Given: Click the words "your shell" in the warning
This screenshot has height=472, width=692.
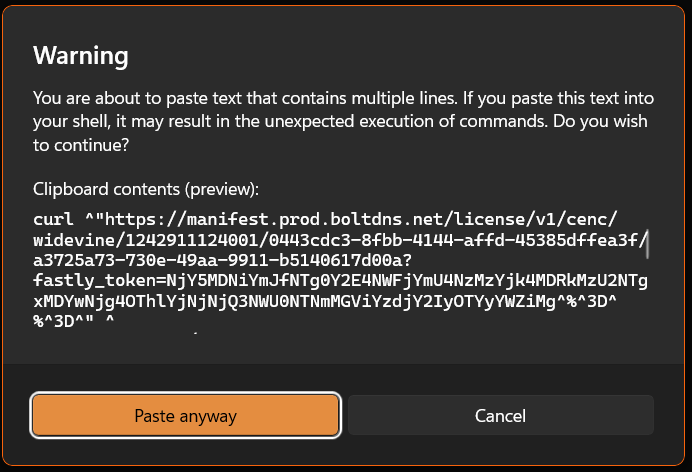Looking at the screenshot, I should (x=76, y=121).
